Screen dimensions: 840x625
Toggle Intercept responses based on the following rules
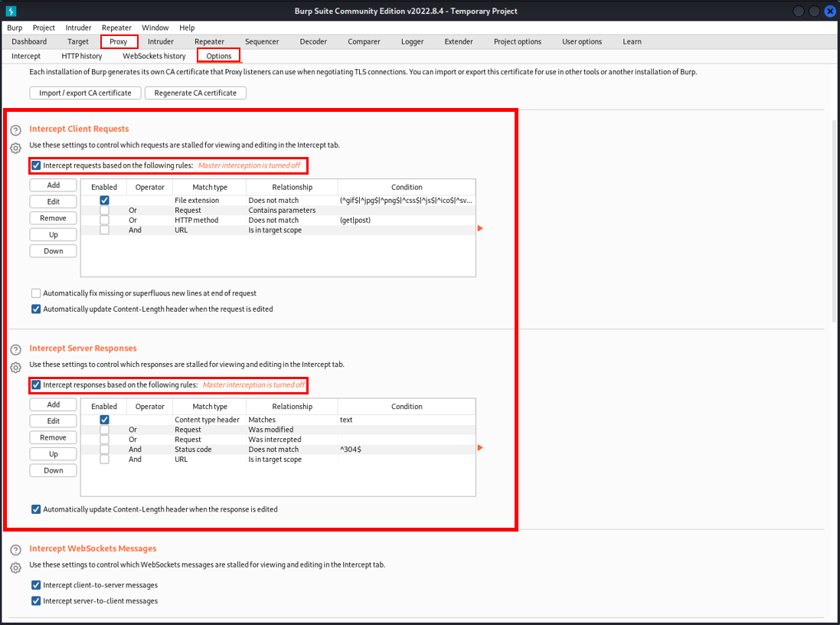point(36,384)
